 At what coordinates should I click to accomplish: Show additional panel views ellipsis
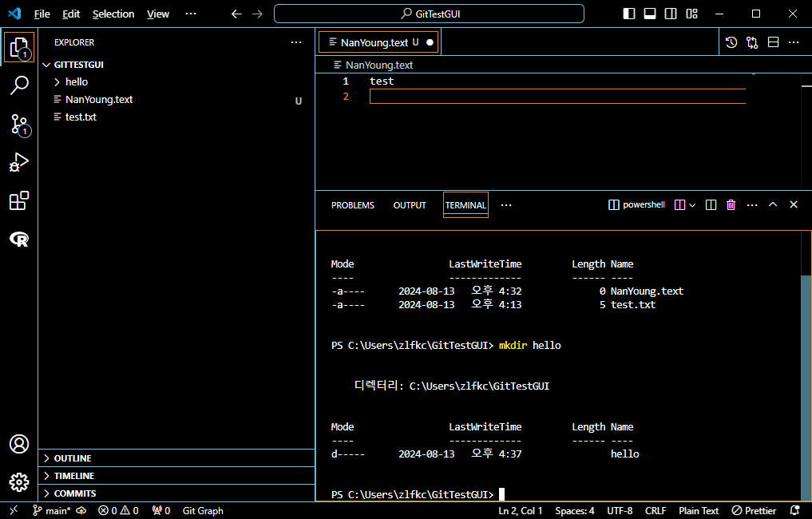pos(506,205)
